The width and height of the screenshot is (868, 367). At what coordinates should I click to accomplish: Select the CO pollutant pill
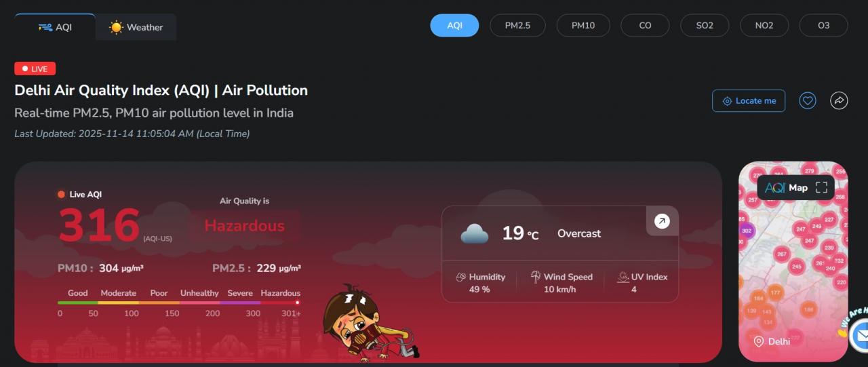point(645,26)
